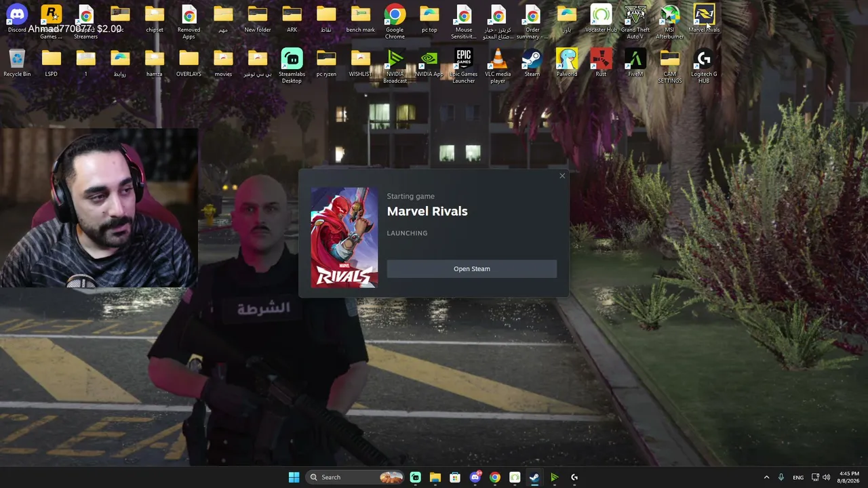The width and height of the screenshot is (868, 488).
Task: Open the NVIDIA Broadcast desktop shortcut
Action: [x=395, y=66]
